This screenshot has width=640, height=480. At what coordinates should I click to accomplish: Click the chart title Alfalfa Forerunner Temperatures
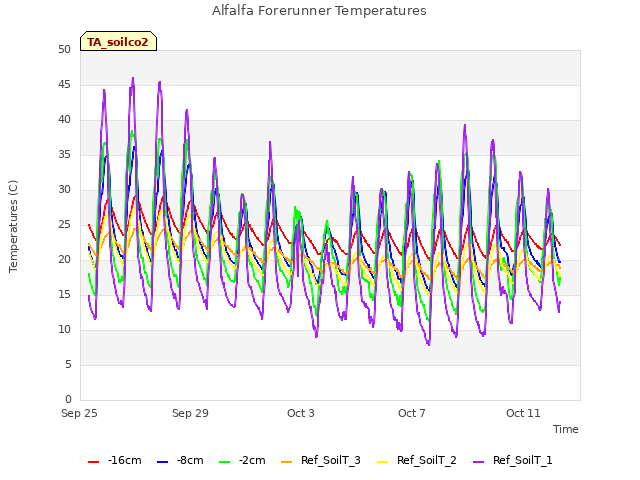319,11
